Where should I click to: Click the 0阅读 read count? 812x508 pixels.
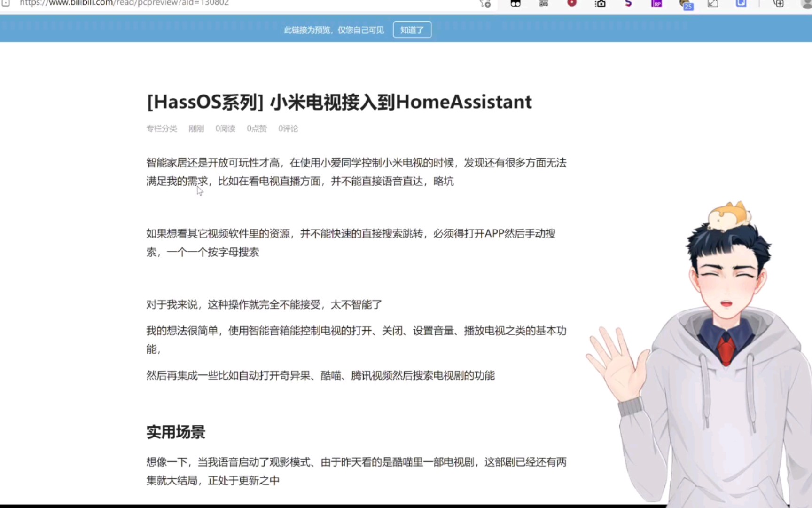[x=225, y=128]
